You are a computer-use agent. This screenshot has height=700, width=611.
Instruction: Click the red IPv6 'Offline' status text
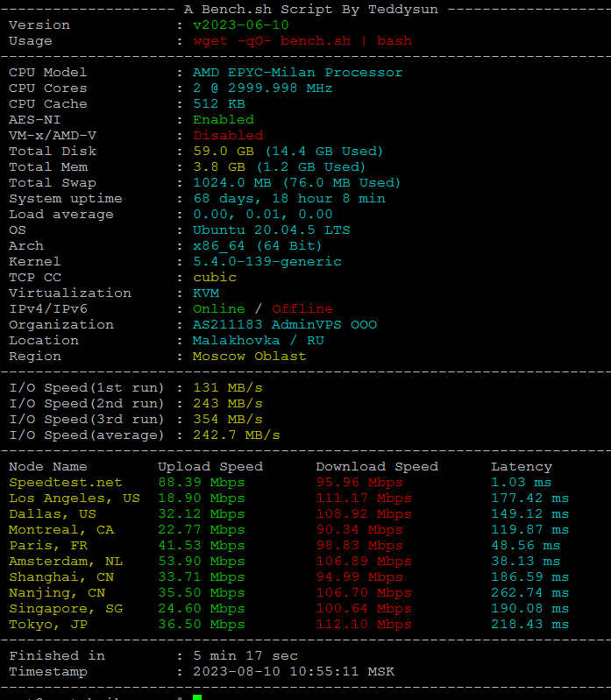302,309
